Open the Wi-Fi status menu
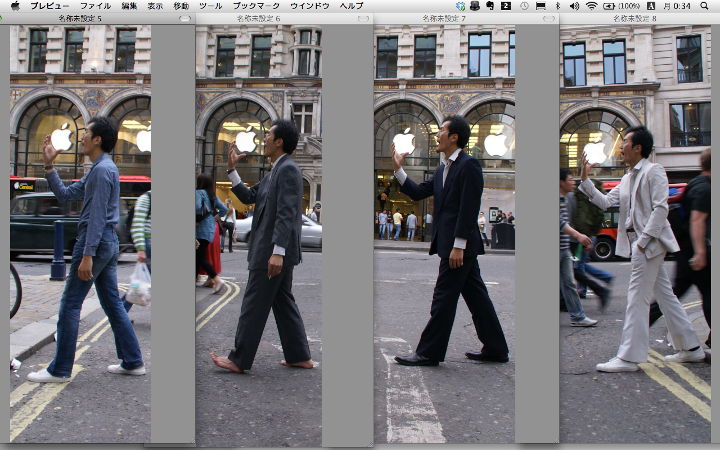Viewport: 720px width, 450px height. click(x=590, y=6)
